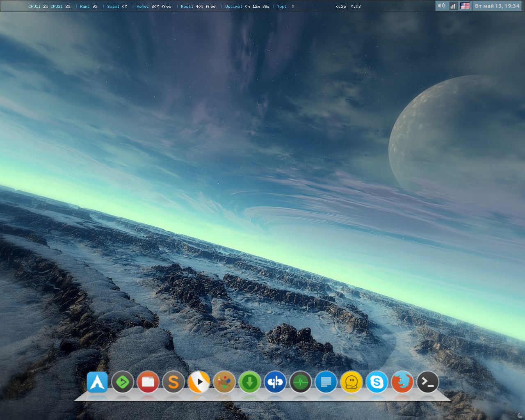Screen dimensions: 525x420
Task: Click the 'Swap: 0%' status text
Action: (117, 7)
